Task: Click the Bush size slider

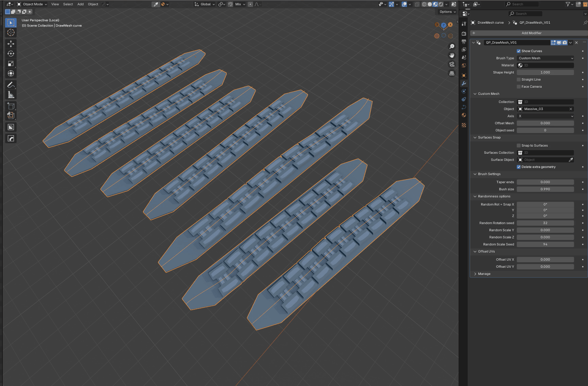Action: (x=545, y=189)
